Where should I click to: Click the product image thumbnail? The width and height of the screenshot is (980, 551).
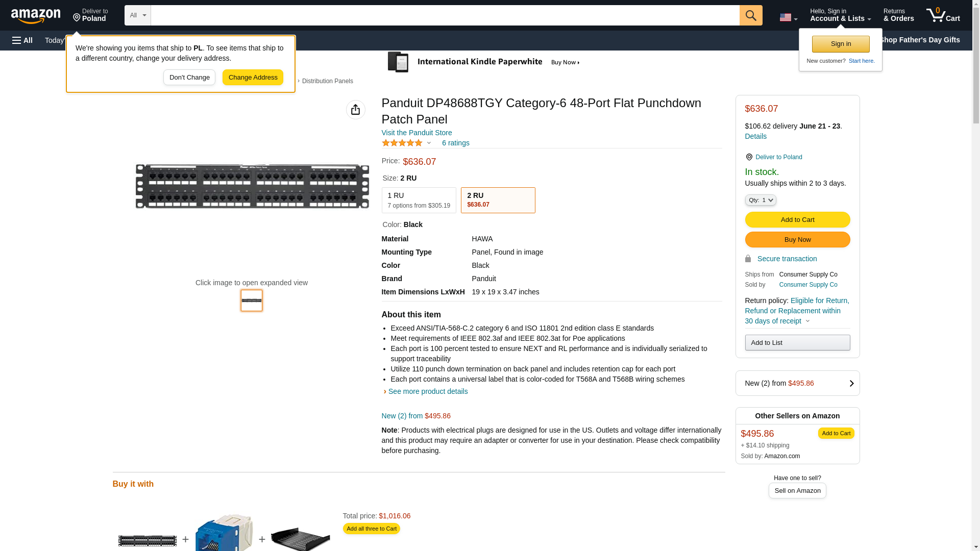[x=251, y=300]
